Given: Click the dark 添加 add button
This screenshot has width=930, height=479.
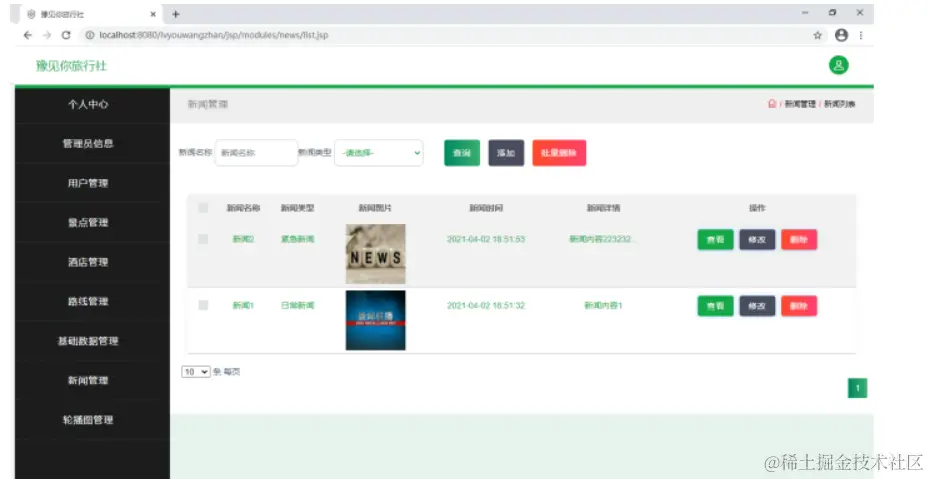Looking at the screenshot, I should pos(506,153).
